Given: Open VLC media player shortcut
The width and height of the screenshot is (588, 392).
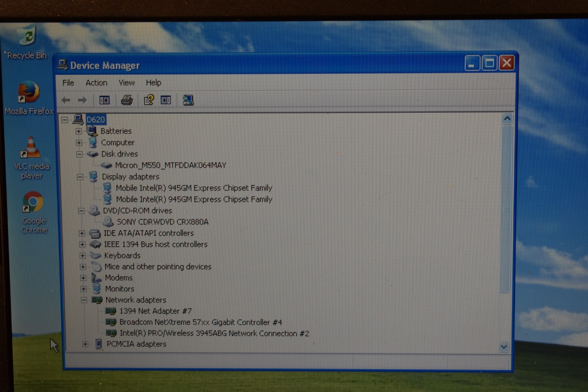Looking at the screenshot, I should [x=31, y=158].
